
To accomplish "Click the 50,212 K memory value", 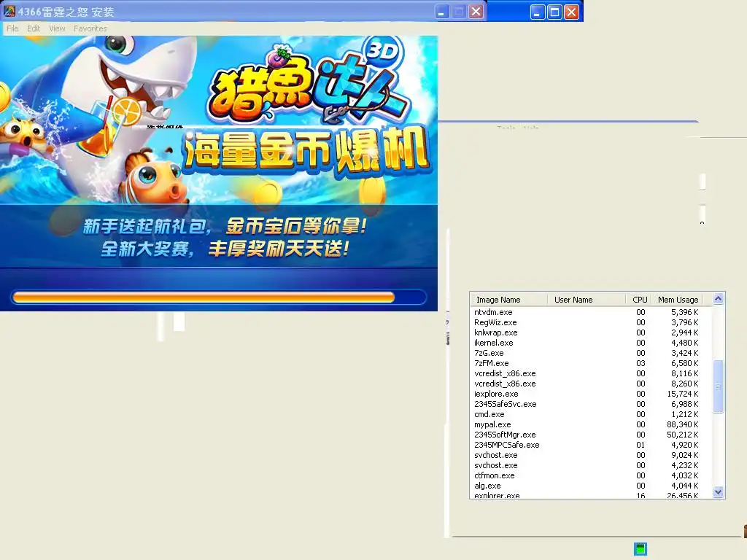I will point(682,435).
